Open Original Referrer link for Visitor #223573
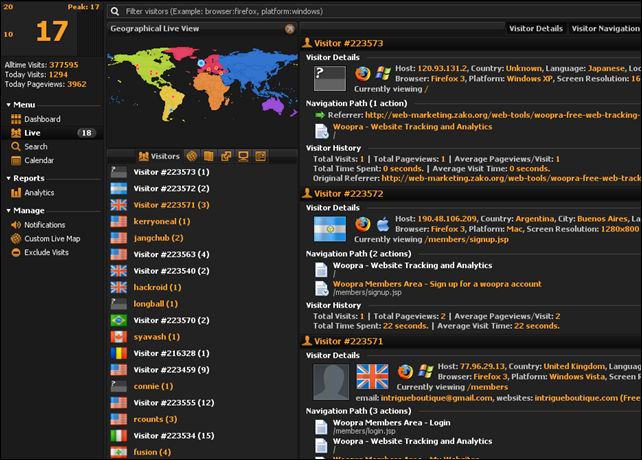642x460 pixels. pyautogui.click(x=511, y=178)
